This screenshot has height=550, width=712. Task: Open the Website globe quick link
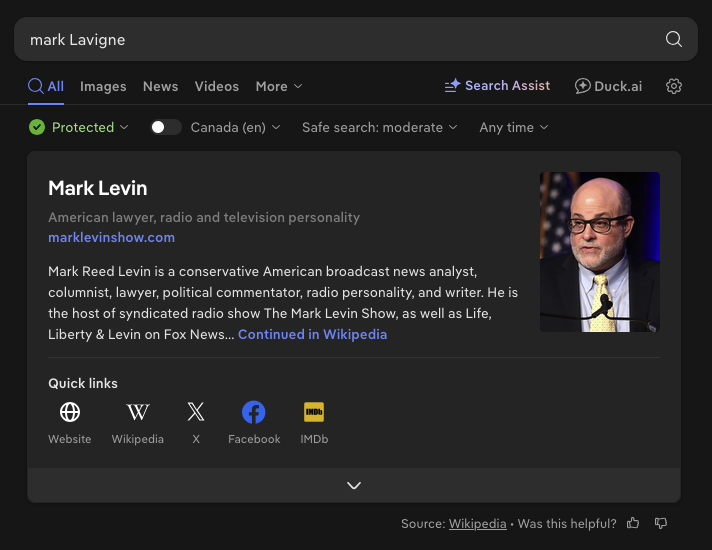click(70, 412)
